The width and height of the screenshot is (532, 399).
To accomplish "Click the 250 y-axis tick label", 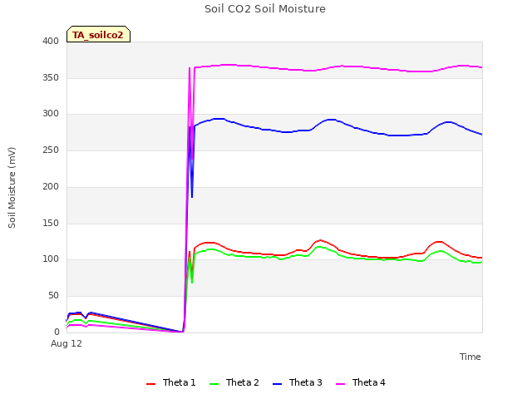I will pos(51,150).
